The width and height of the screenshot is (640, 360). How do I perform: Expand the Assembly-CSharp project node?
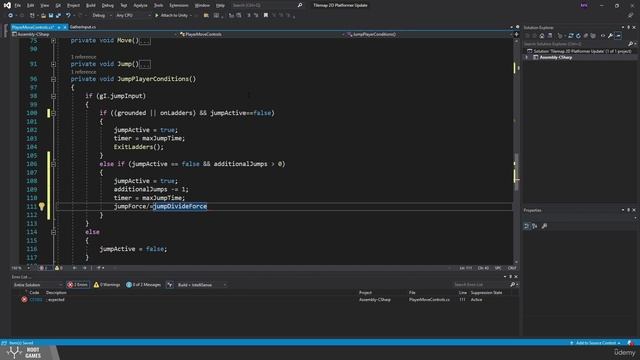pos(527,58)
